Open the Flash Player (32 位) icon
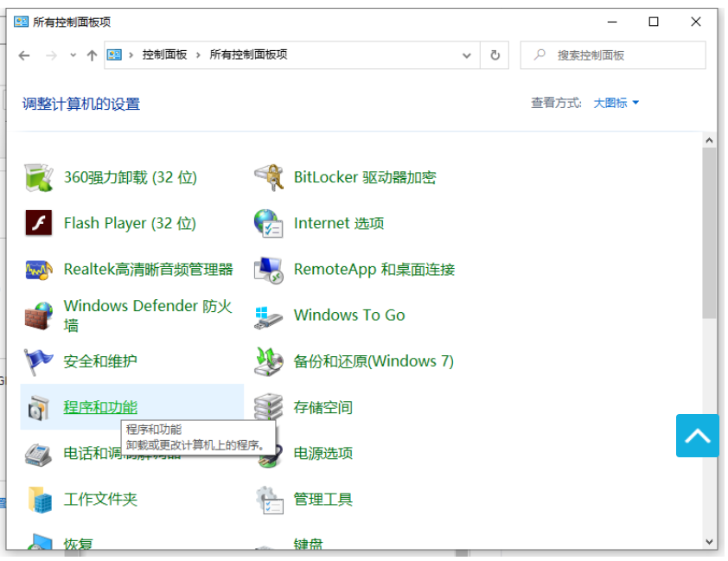 pyautogui.click(x=39, y=223)
